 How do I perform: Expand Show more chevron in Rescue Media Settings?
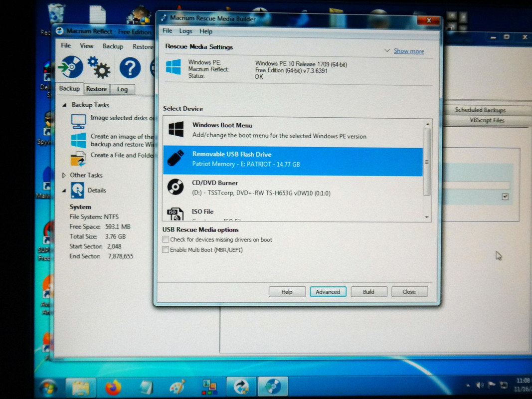point(387,51)
